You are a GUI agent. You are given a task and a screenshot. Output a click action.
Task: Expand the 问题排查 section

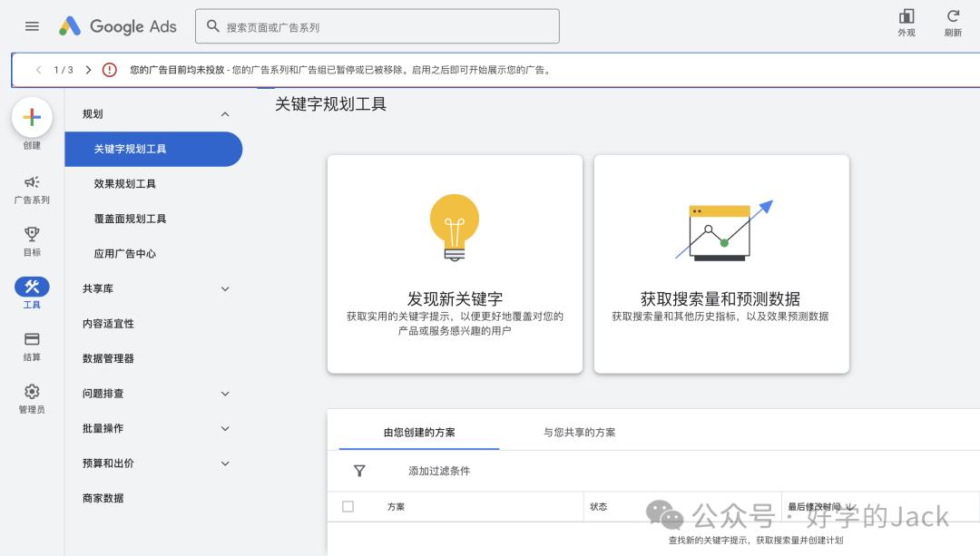225,393
